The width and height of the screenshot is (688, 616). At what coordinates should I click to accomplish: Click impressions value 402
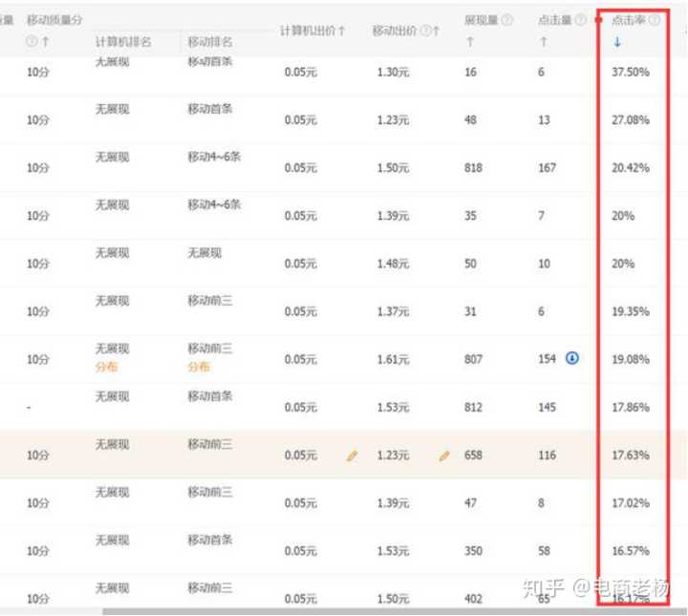click(473, 599)
